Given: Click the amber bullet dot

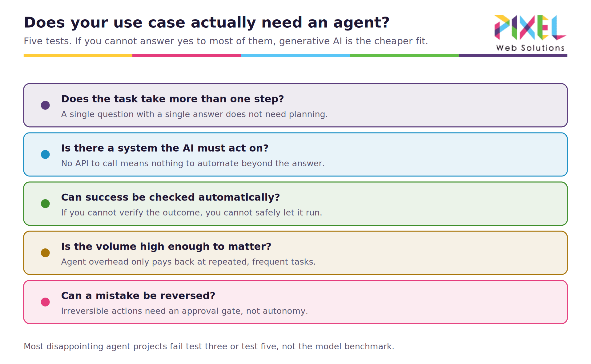Looking at the screenshot, I should click(45, 253).
